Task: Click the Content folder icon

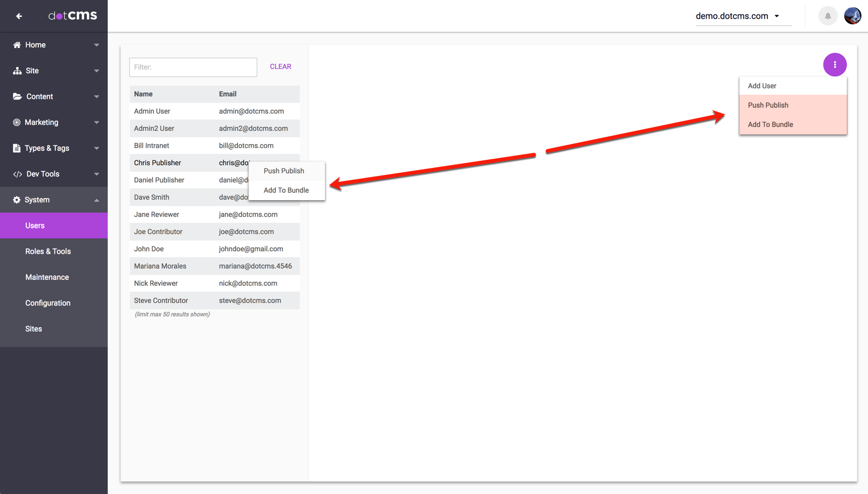Action: [17, 97]
